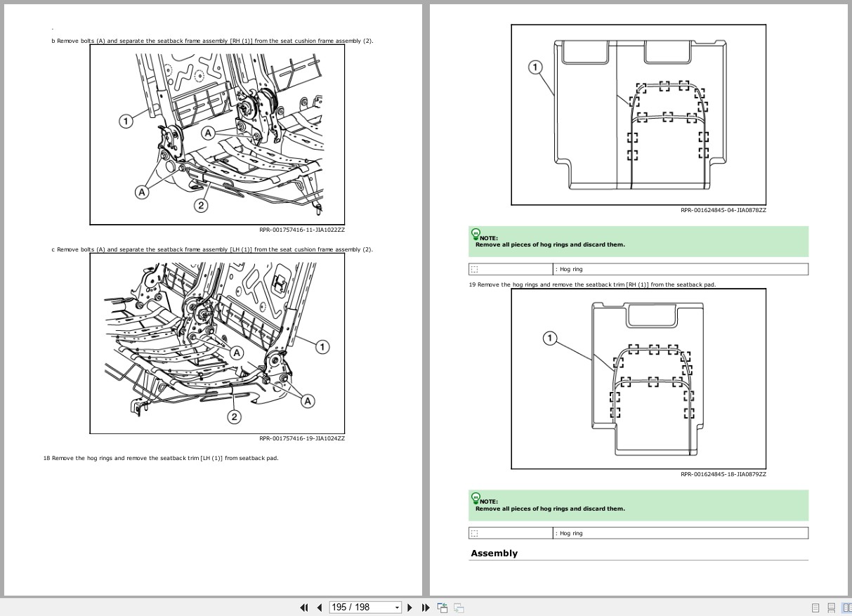Image resolution: width=852 pixels, height=616 pixels.
Task: Click figure reference RPR-001757416-19-JIA1024ZZ
Action: 302,438
